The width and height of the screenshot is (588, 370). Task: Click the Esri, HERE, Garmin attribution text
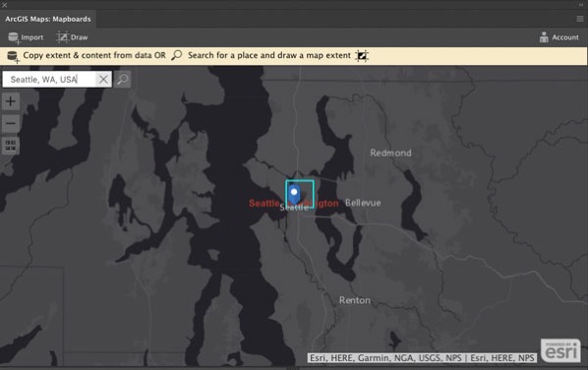pyautogui.click(x=422, y=358)
